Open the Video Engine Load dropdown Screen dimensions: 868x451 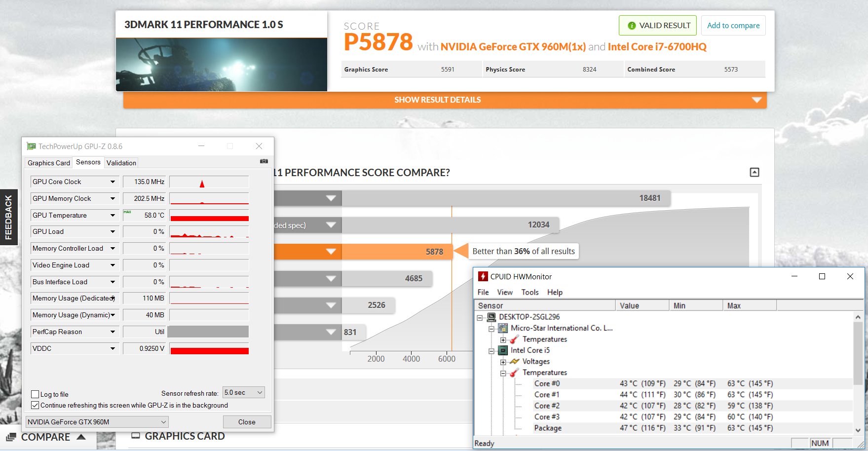pyautogui.click(x=113, y=265)
